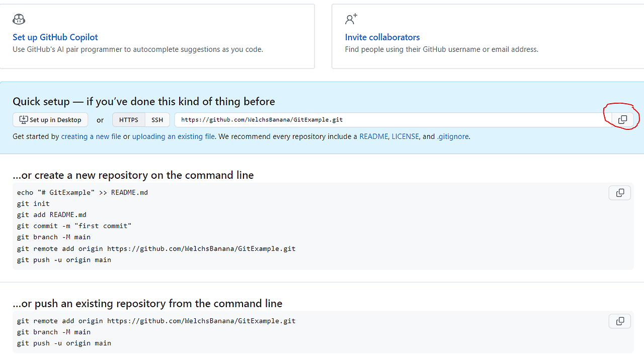The width and height of the screenshot is (644, 356).
Task: Click the git commit -m "first commit" line
Action: pos(74,226)
